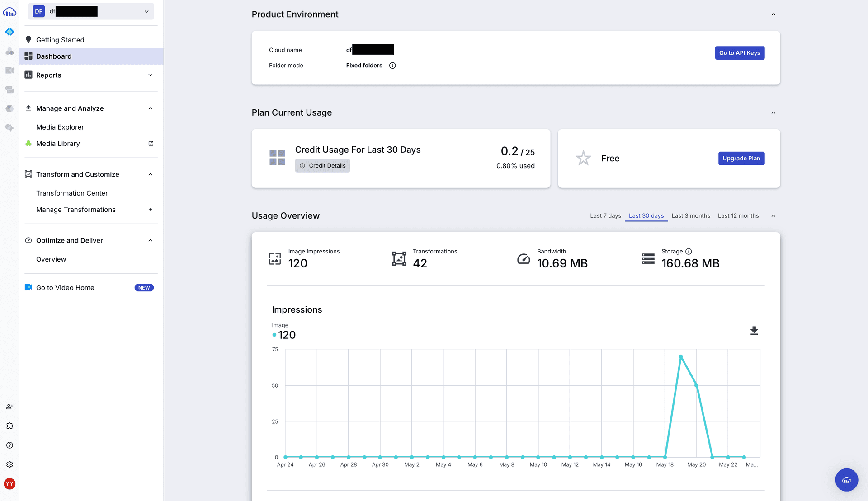The width and height of the screenshot is (868, 501).
Task: Click the May 20 data point at 50
Action: pos(697,385)
